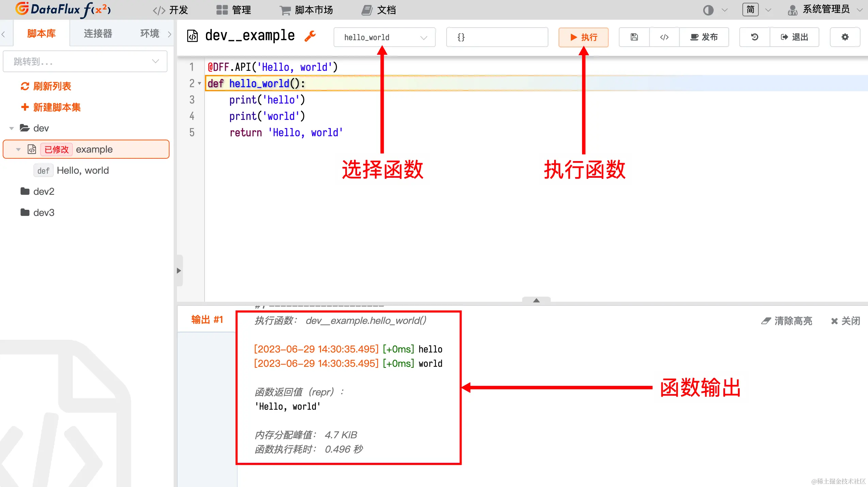This screenshot has height=487, width=868.
Task: Click the system administrator user icon
Action: click(792, 10)
